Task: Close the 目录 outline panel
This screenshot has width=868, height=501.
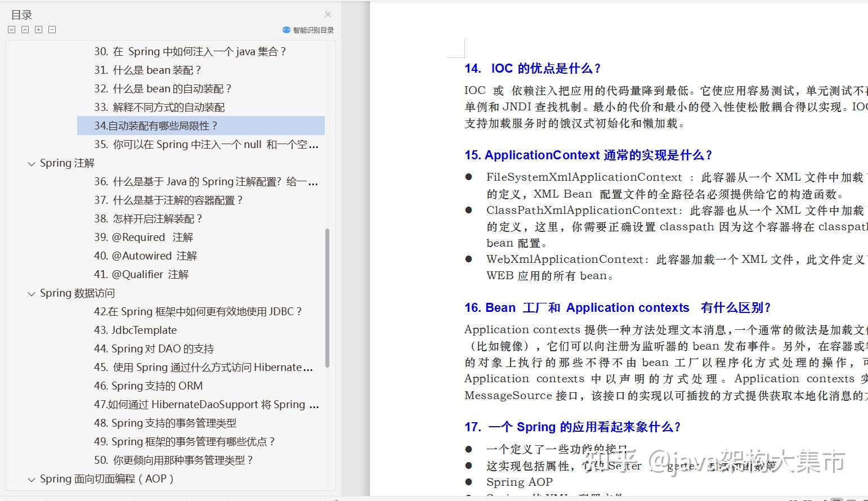Action: click(x=328, y=15)
